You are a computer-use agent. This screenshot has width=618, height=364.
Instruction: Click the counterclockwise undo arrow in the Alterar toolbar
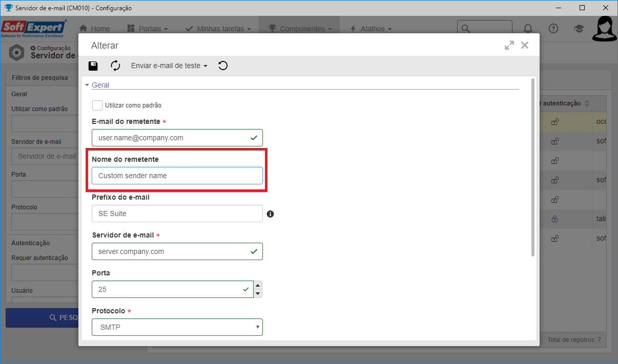pos(223,66)
